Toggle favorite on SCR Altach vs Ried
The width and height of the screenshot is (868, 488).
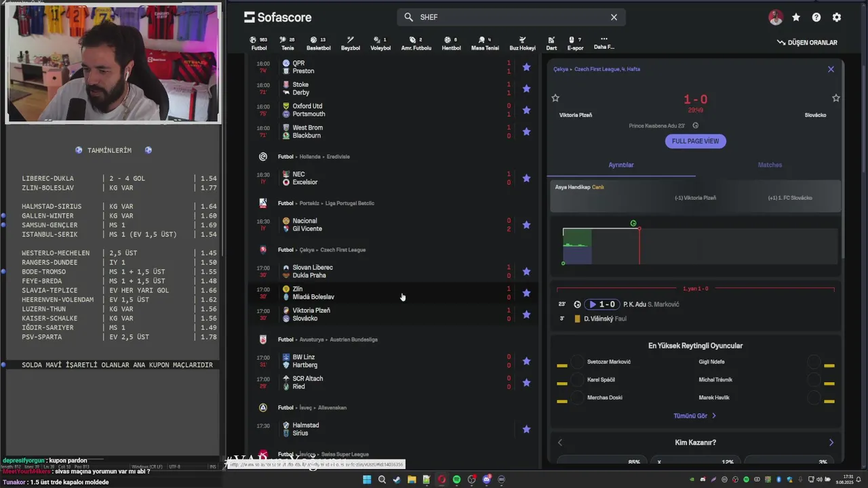pyautogui.click(x=526, y=383)
